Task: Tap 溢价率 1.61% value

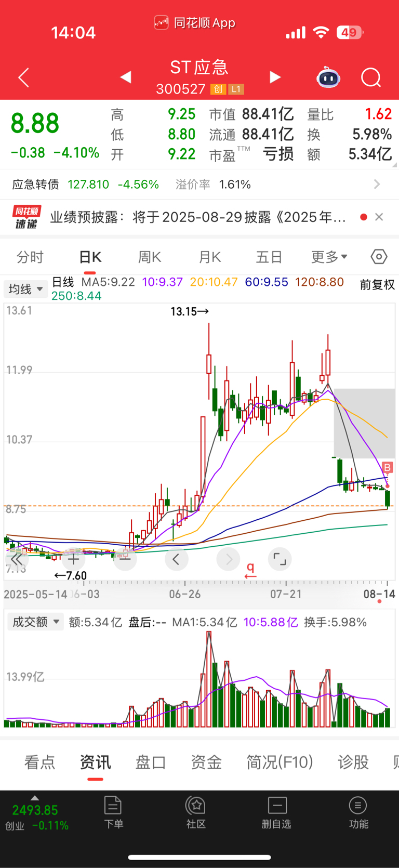Action: click(x=235, y=185)
